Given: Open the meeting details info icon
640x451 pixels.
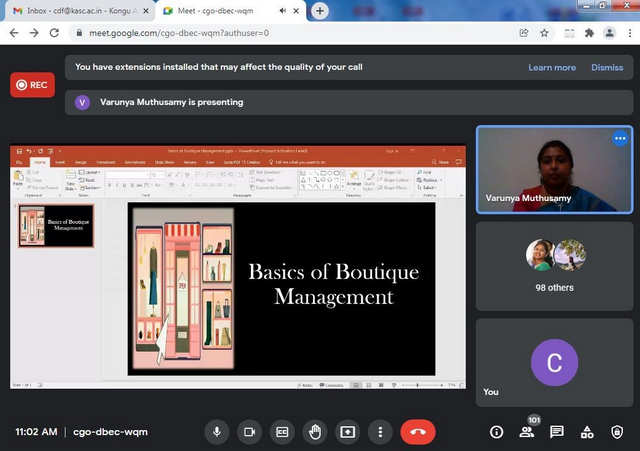Looking at the screenshot, I should pyautogui.click(x=496, y=432).
